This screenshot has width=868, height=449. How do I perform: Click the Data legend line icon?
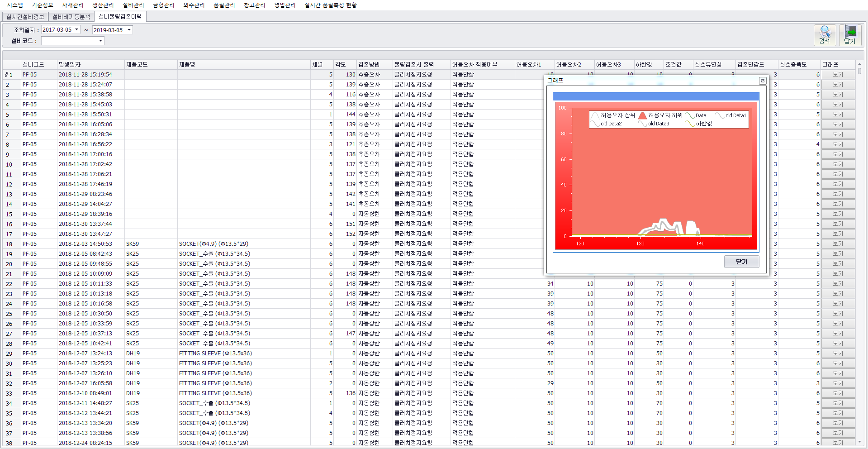690,115
